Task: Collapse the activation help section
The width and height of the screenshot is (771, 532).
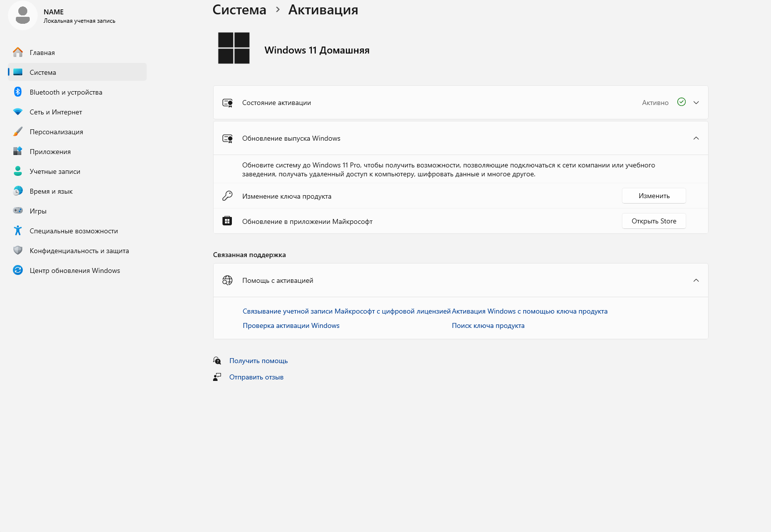Action: [x=696, y=280]
